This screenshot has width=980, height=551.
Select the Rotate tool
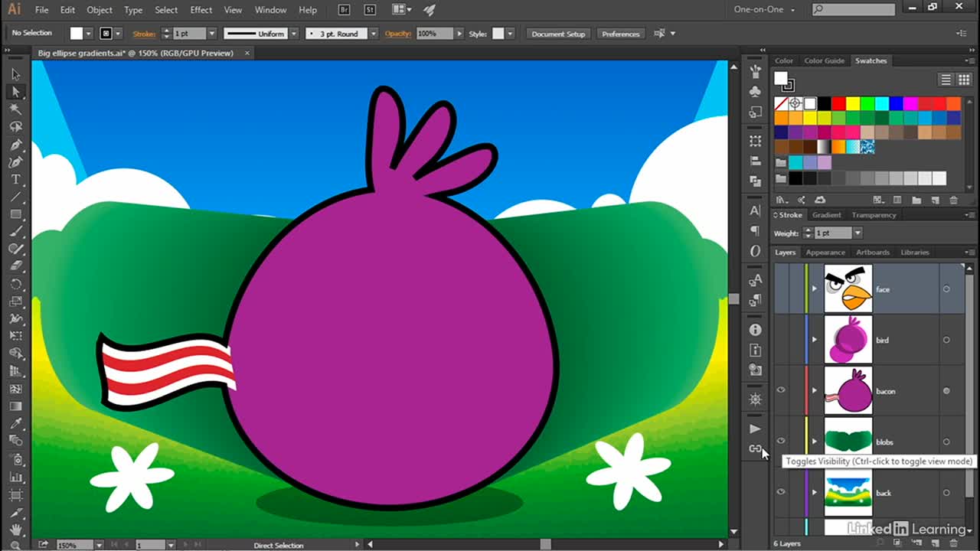pos(15,285)
